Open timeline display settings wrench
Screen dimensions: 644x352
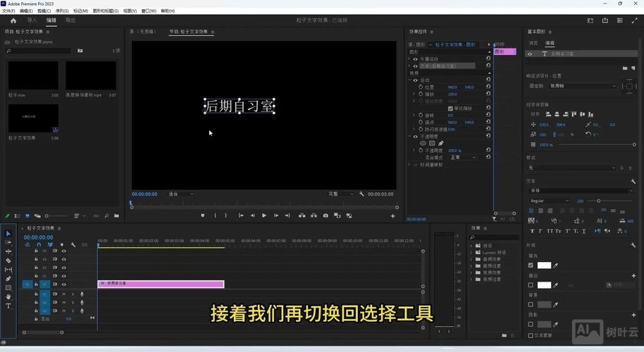73,244
